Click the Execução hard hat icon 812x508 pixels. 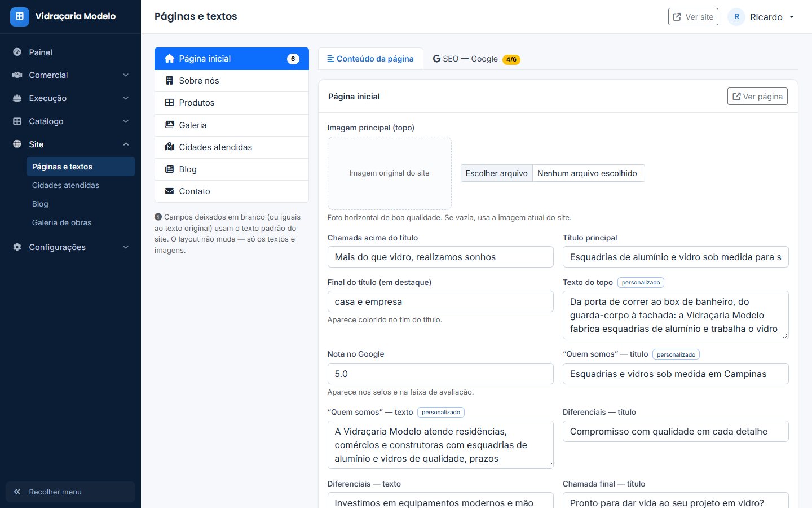tap(17, 98)
